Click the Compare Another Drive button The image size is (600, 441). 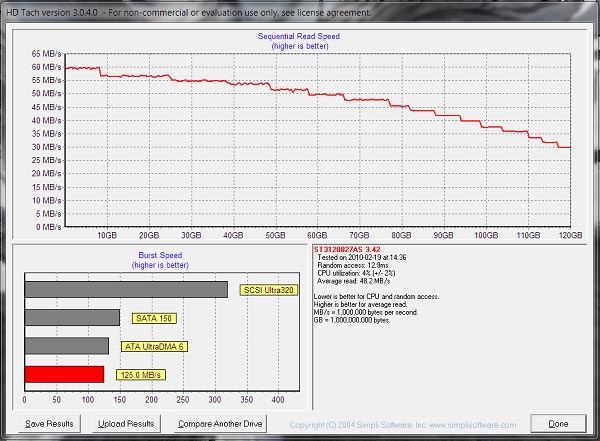point(220,424)
